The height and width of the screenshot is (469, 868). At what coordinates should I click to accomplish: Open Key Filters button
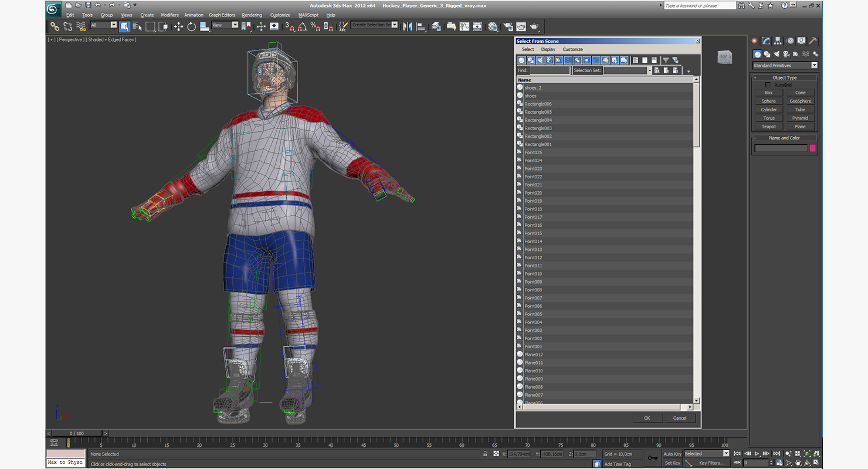(711, 463)
